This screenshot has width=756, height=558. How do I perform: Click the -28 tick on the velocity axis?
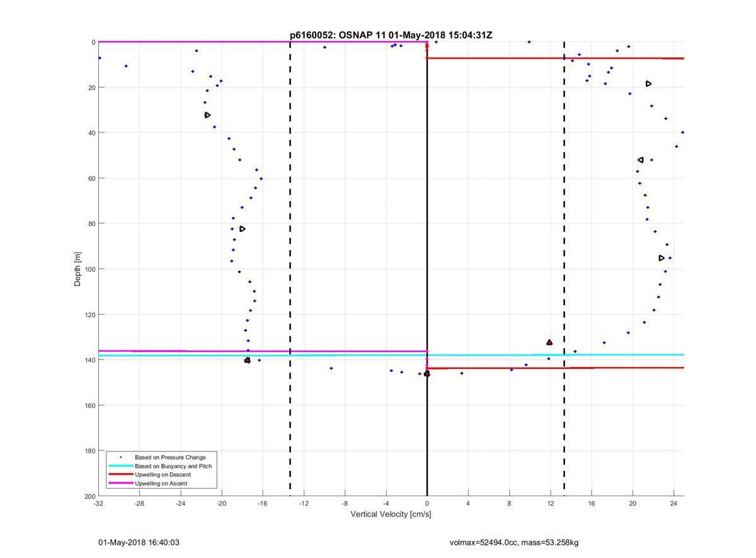click(139, 503)
